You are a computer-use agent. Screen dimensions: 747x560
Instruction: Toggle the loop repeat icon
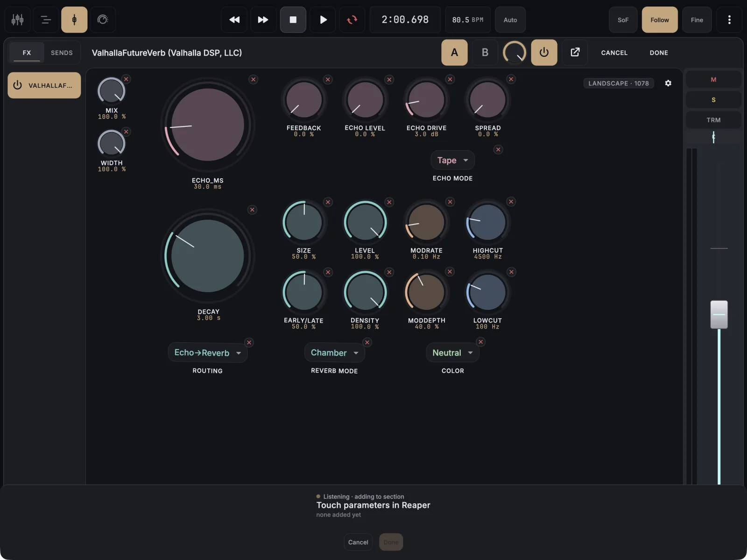click(x=352, y=20)
